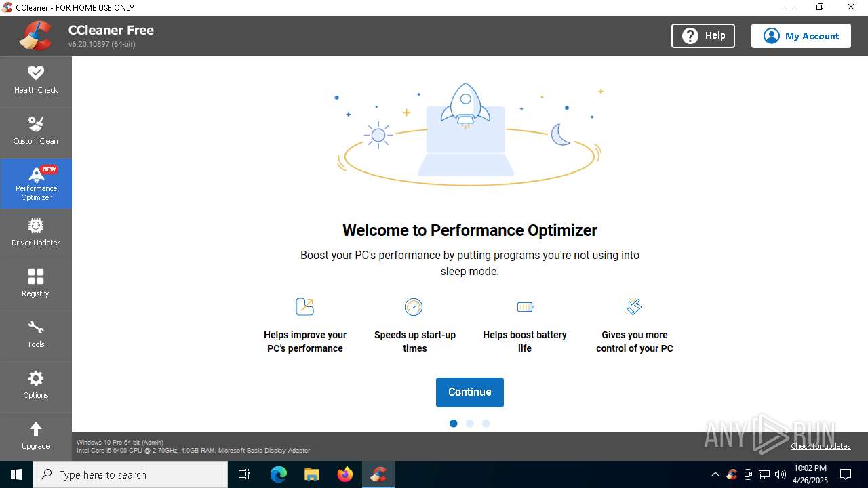Select the first onboarding page dot
868x488 pixels.
[454, 424]
